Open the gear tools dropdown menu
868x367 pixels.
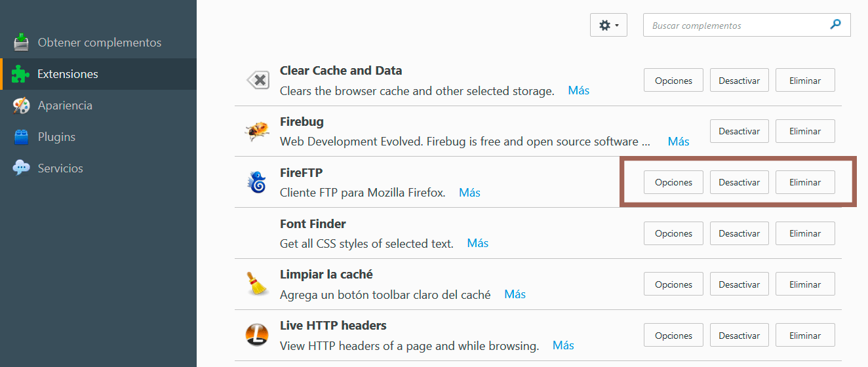click(609, 25)
